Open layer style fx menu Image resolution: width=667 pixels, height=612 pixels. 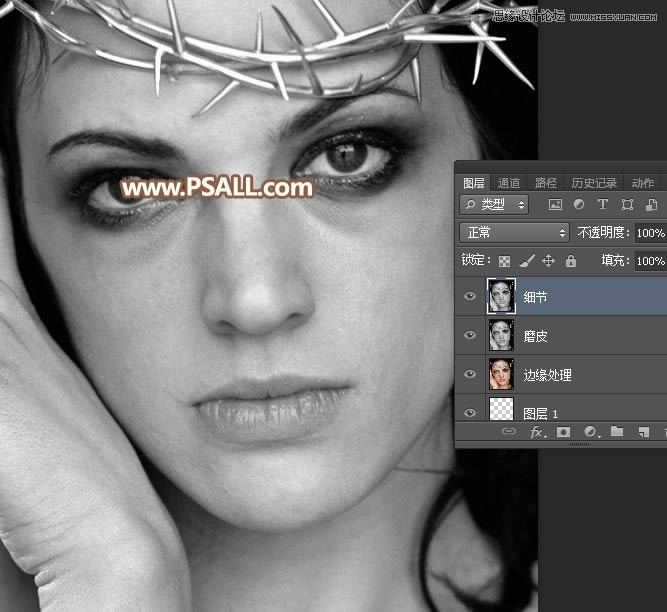538,432
